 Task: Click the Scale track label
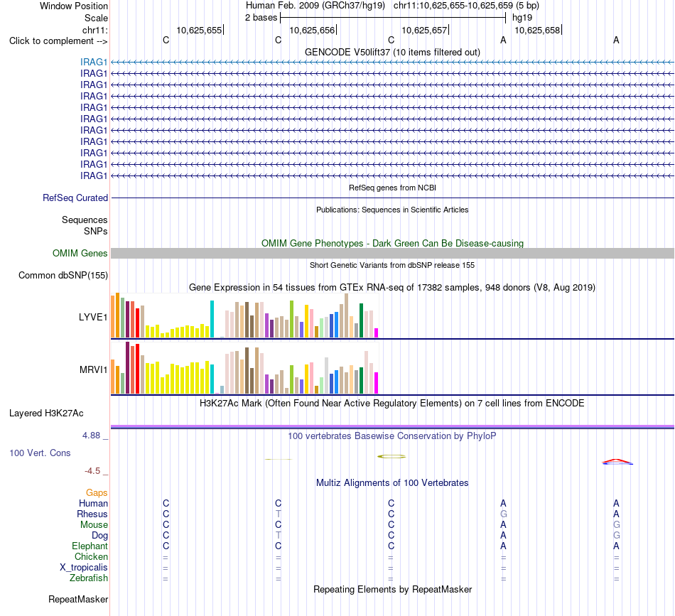point(96,18)
